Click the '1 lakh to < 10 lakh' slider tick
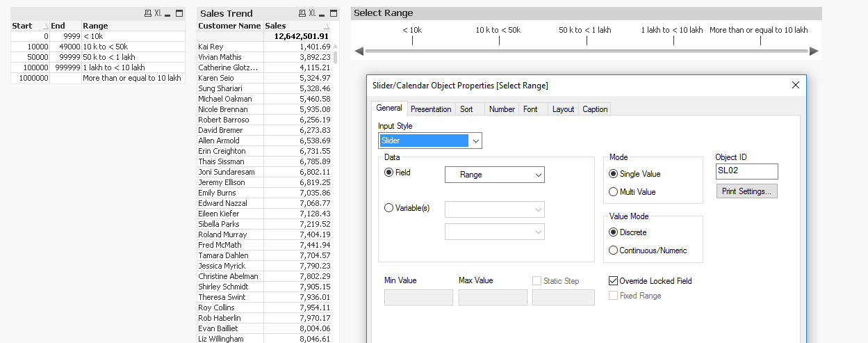This screenshot has width=868, height=343. pos(673,40)
